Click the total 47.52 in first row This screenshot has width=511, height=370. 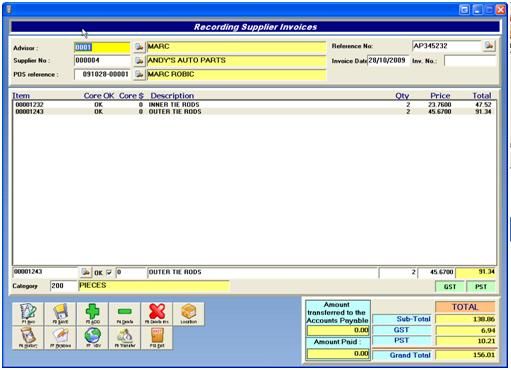[483, 105]
